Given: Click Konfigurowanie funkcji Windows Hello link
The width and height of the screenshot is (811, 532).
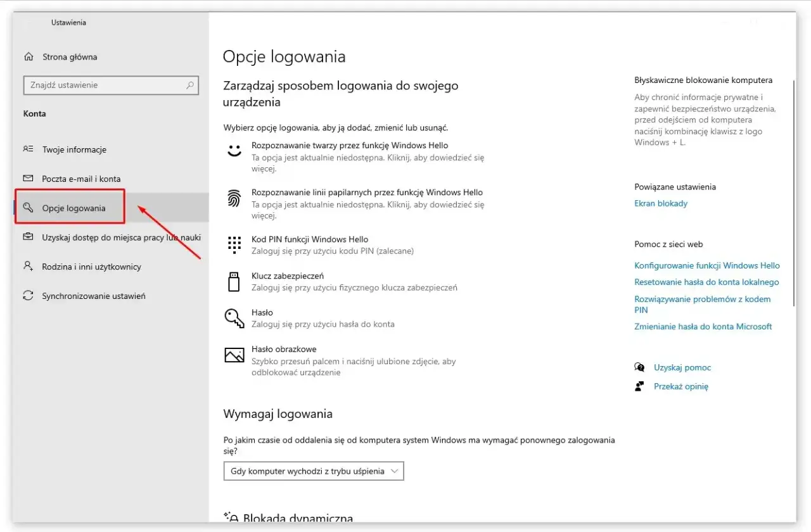Looking at the screenshot, I should pyautogui.click(x=707, y=265).
